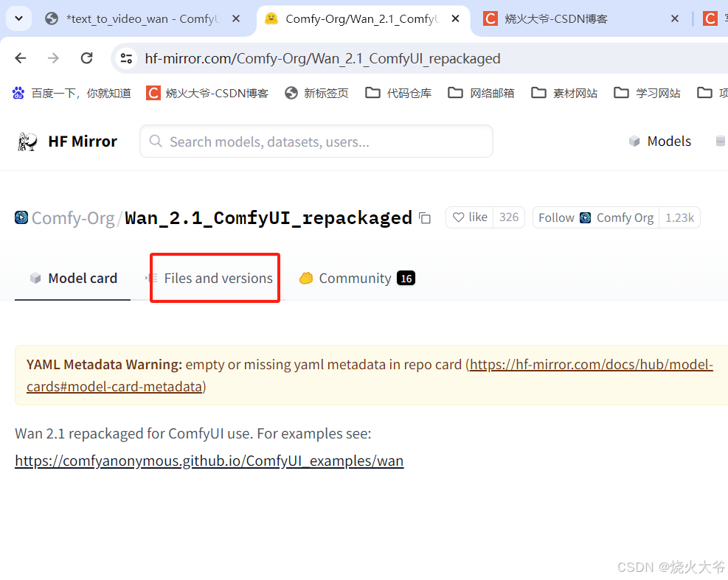The height and width of the screenshot is (580, 728).
Task: Open the tab search dropdown arrow
Action: 18,18
